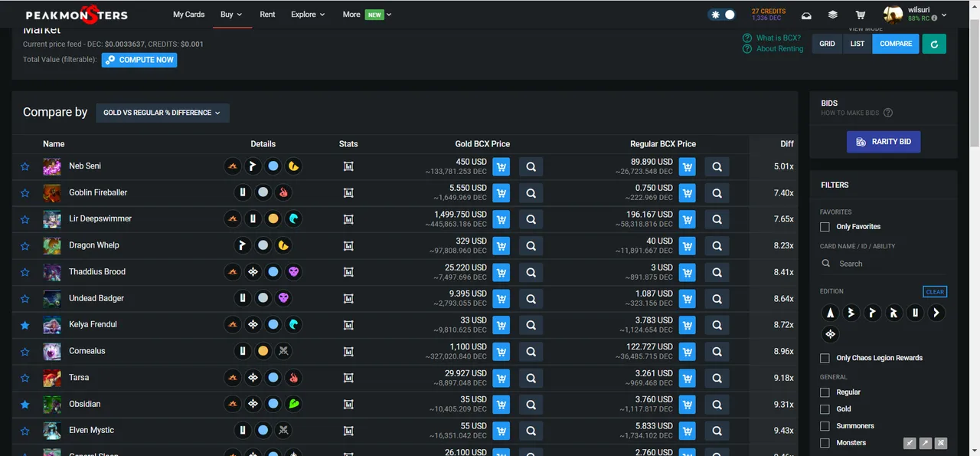980x456 pixels.
Task: Click the Rarity Bid button
Action: (884, 142)
